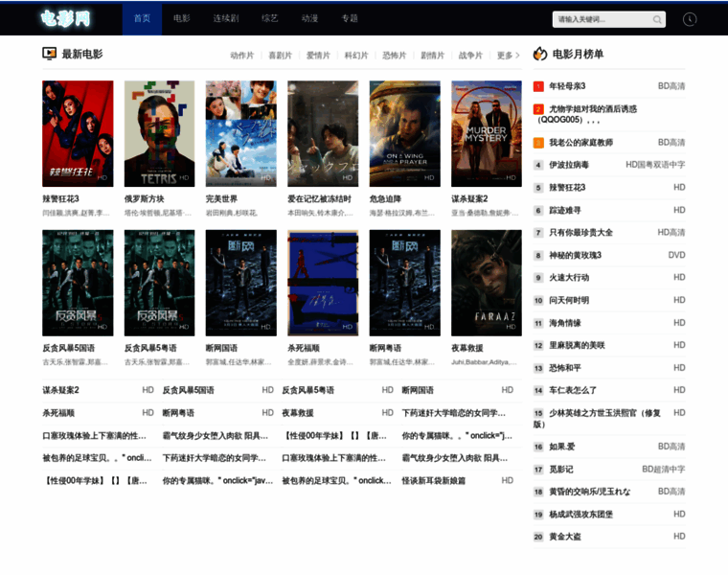Image resolution: width=728 pixels, height=575 pixels.
Task: Open 断网国语 poster thumbnail
Action: coord(241,283)
